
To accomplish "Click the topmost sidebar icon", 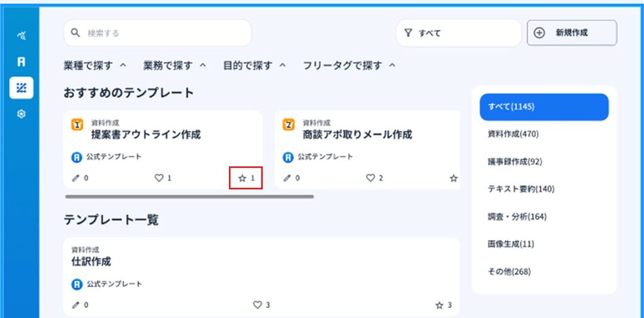I will click(21, 36).
